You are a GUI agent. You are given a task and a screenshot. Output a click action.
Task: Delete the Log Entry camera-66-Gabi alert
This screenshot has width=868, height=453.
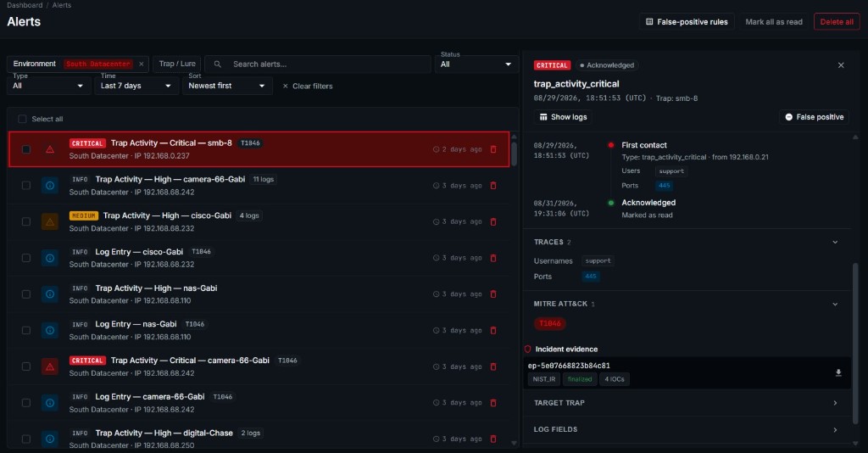point(493,403)
